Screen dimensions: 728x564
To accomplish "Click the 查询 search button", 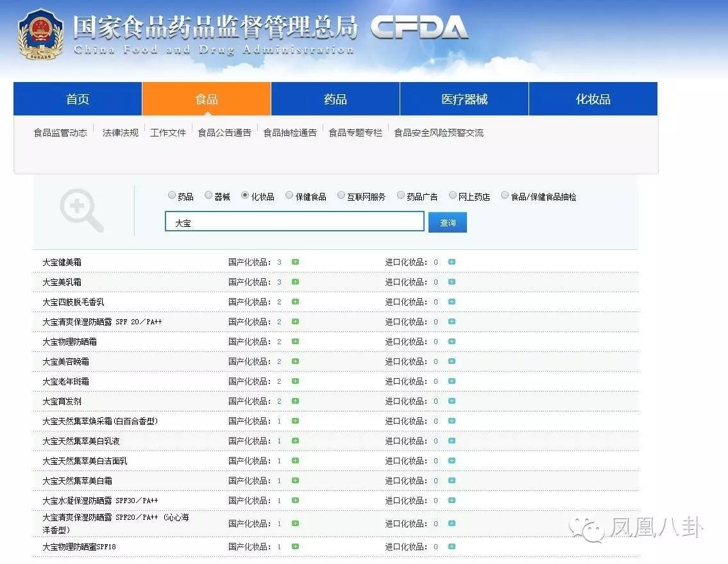I will click(448, 222).
